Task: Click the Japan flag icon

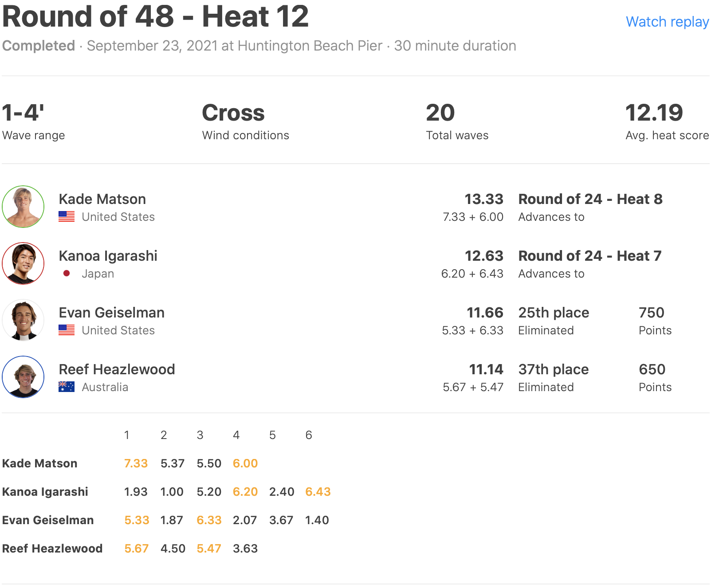Action: (x=67, y=273)
